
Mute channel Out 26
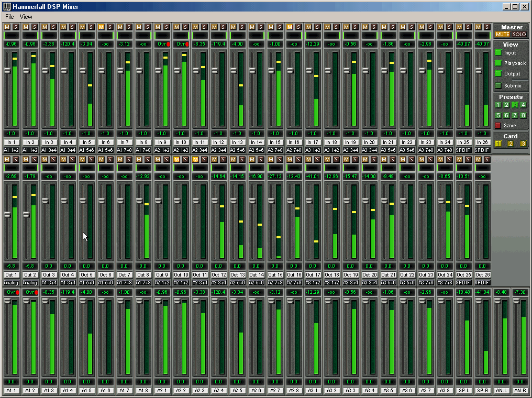coord(478,159)
